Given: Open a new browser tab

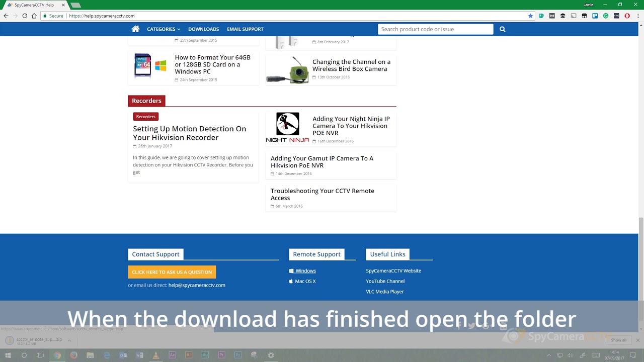Looking at the screenshot, I should coord(75,5).
